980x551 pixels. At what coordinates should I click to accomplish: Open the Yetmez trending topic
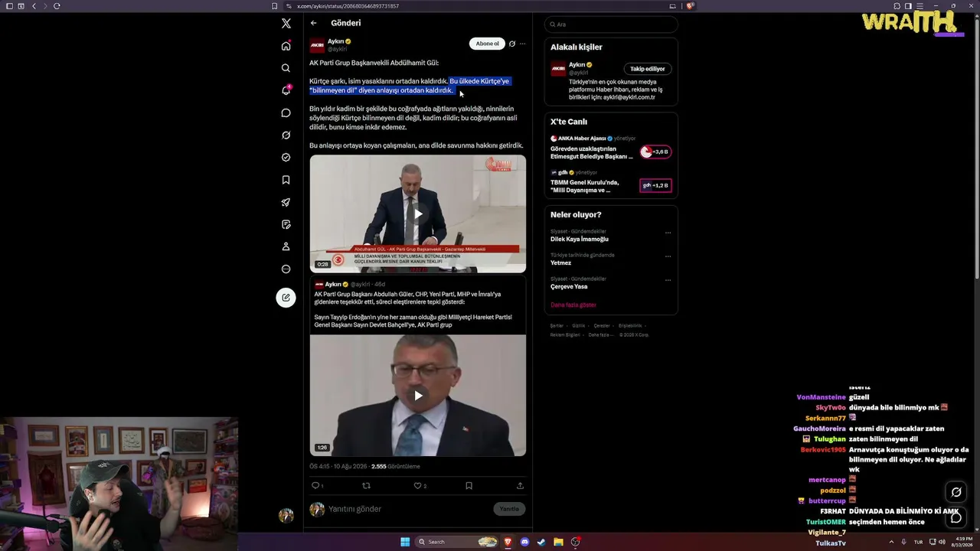560,262
